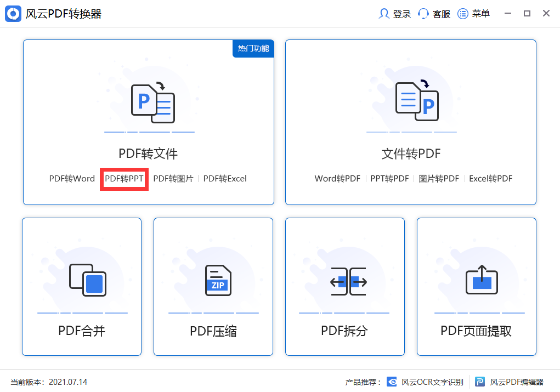Click the PDF转文件 document conversion icon
560x392 pixels.
(x=153, y=103)
